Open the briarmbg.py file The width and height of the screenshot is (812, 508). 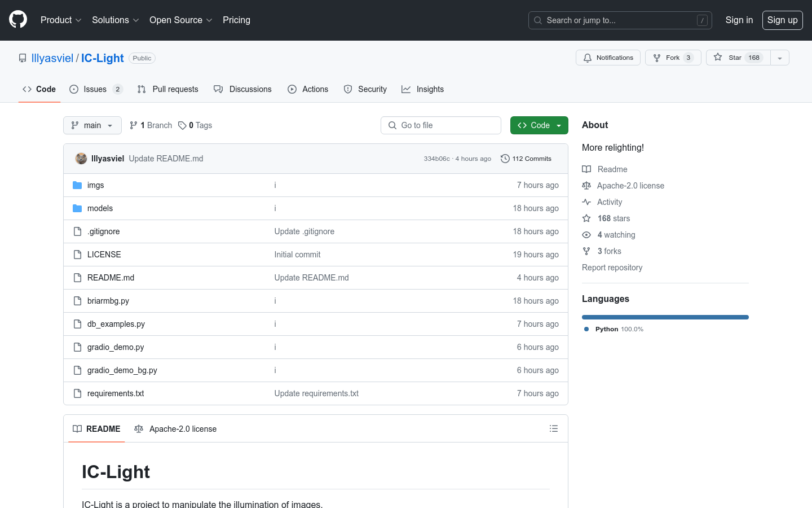click(108, 301)
